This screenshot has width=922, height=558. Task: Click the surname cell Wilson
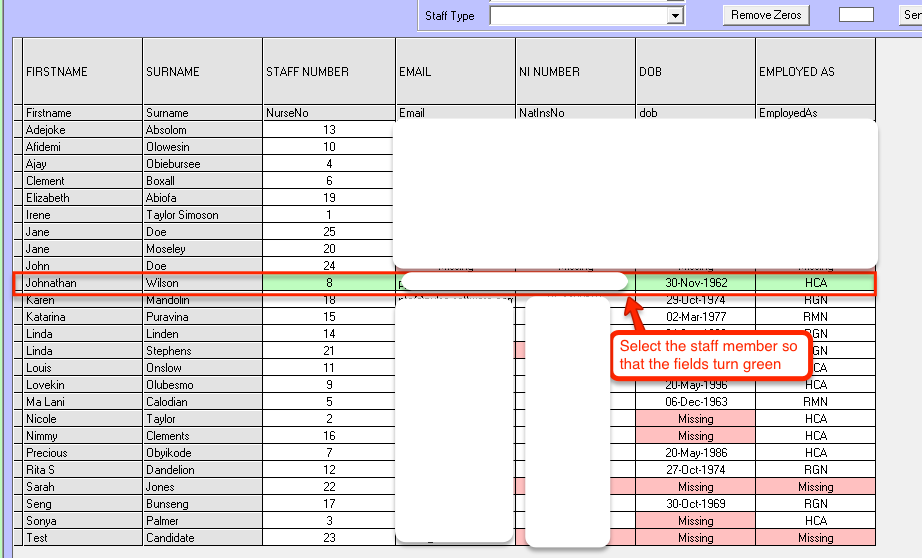pos(203,283)
